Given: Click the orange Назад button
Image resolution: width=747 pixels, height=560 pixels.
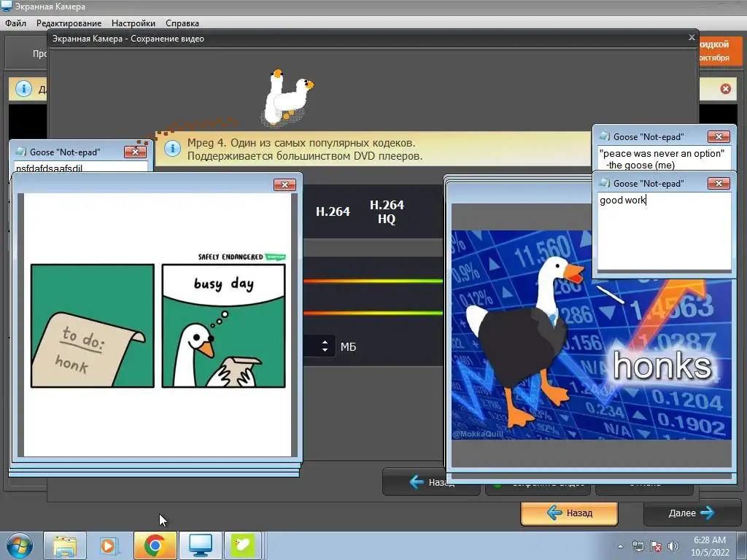Looking at the screenshot, I should click(x=569, y=513).
